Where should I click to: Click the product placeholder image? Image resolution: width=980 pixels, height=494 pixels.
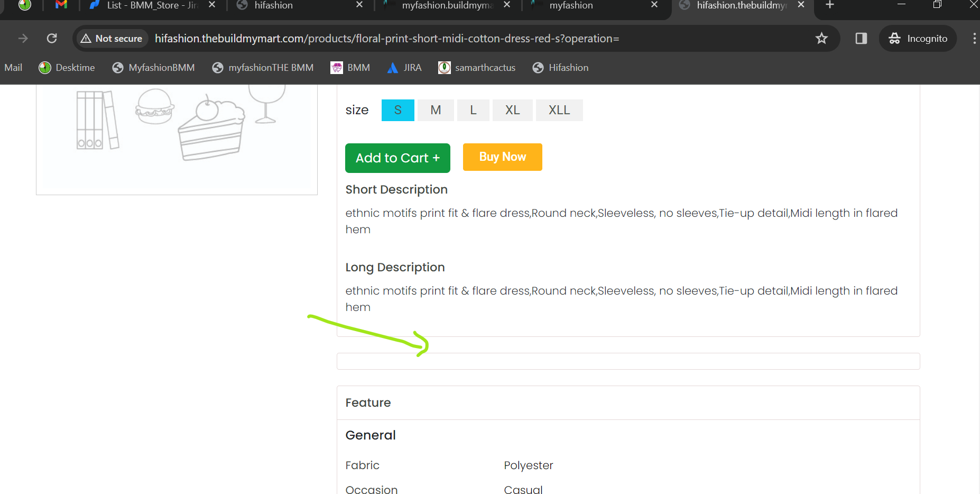177,140
